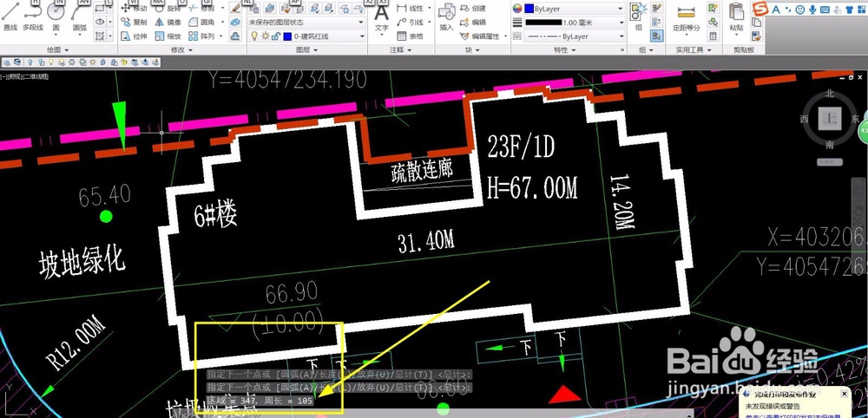Image resolution: width=868 pixels, height=418 pixels.
Task: Expand the 图层 panel
Action: click(x=306, y=49)
